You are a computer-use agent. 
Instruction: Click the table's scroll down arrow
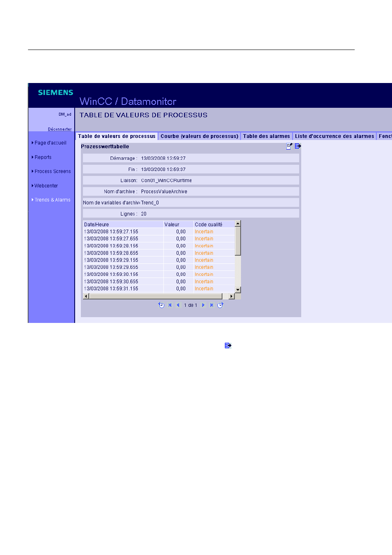238,290
